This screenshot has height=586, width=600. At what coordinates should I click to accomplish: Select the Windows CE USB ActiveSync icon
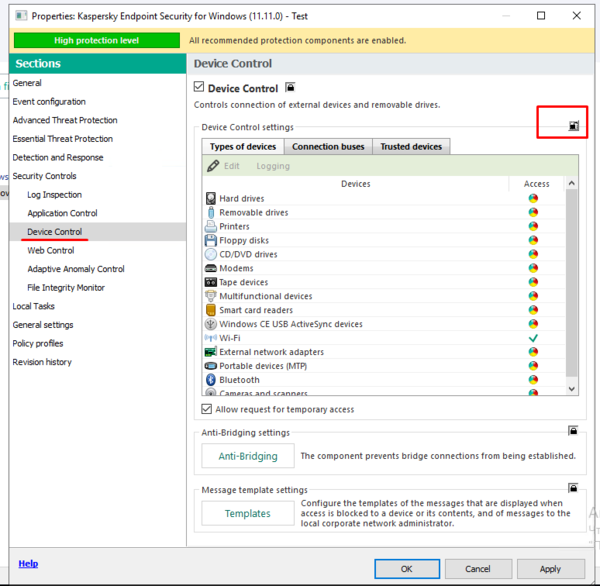tap(211, 324)
